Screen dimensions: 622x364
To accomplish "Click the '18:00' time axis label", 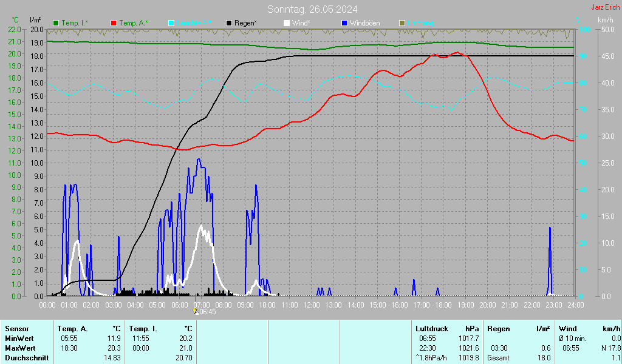I will click(443, 305).
